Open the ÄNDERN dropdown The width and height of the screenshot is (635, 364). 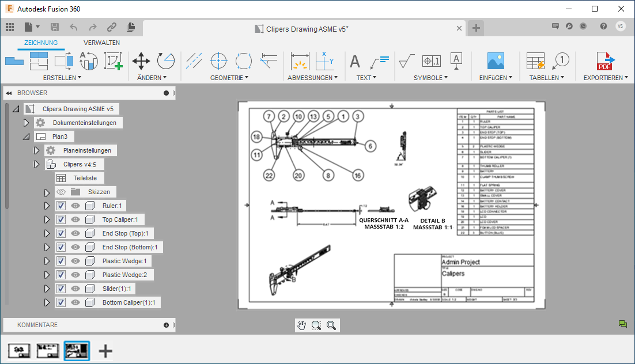pyautogui.click(x=152, y=78)
